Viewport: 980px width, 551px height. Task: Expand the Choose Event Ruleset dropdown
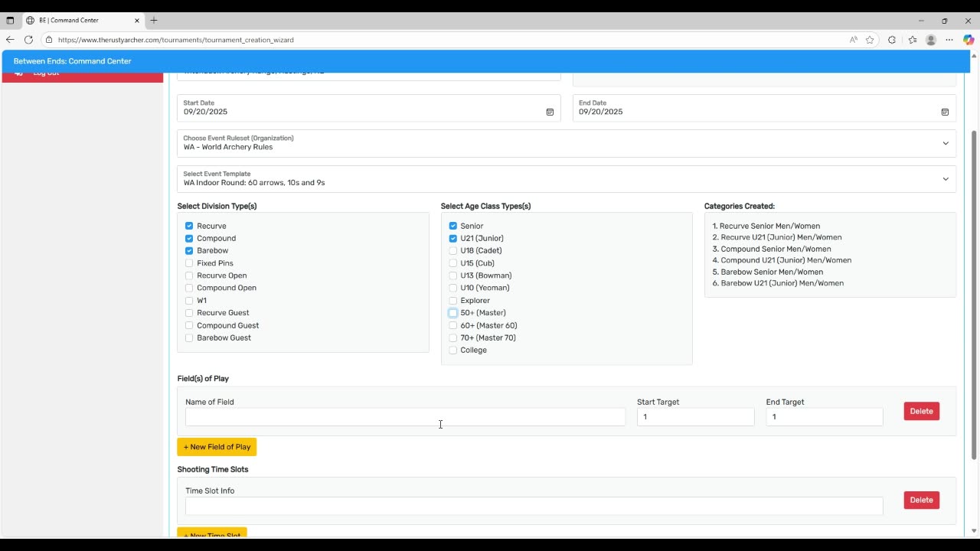[567, 143]
